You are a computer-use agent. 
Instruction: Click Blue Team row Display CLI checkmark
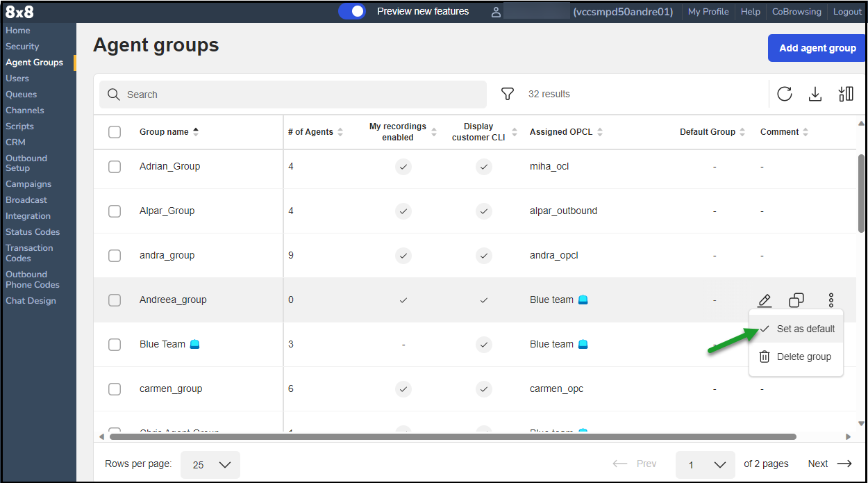[x=484, y=345]
